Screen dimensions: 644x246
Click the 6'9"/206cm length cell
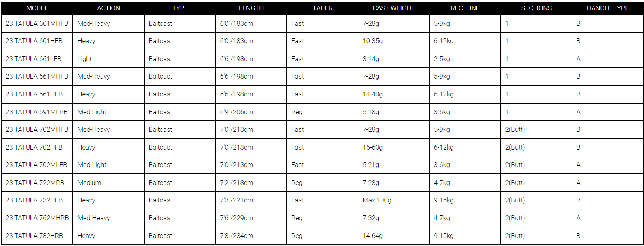point(251,112)
